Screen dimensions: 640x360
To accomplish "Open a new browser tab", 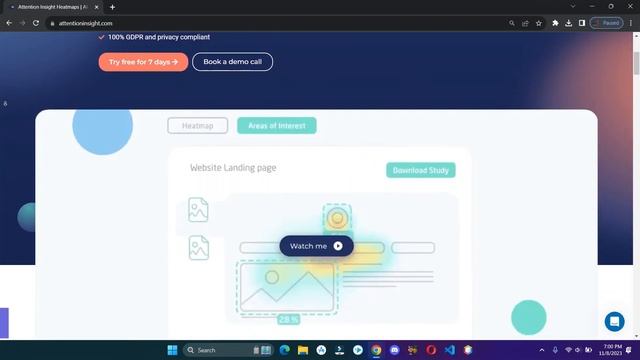I will [112, 7].
